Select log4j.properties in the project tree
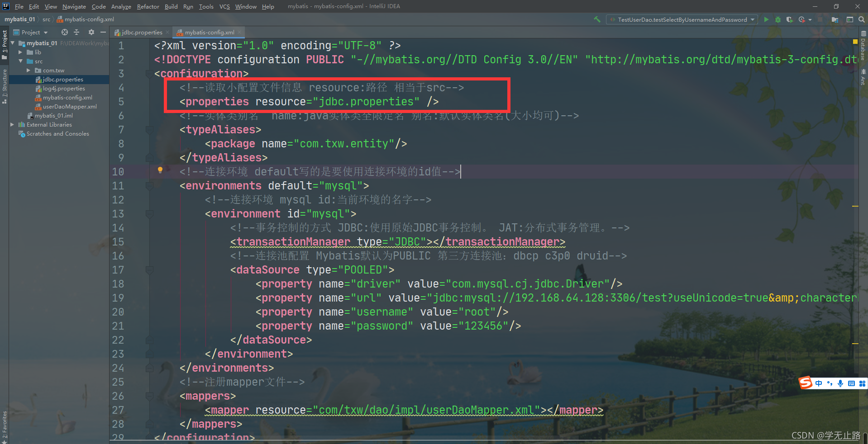The height and width of the screenshot is (444, 868). tap(64, 88)
